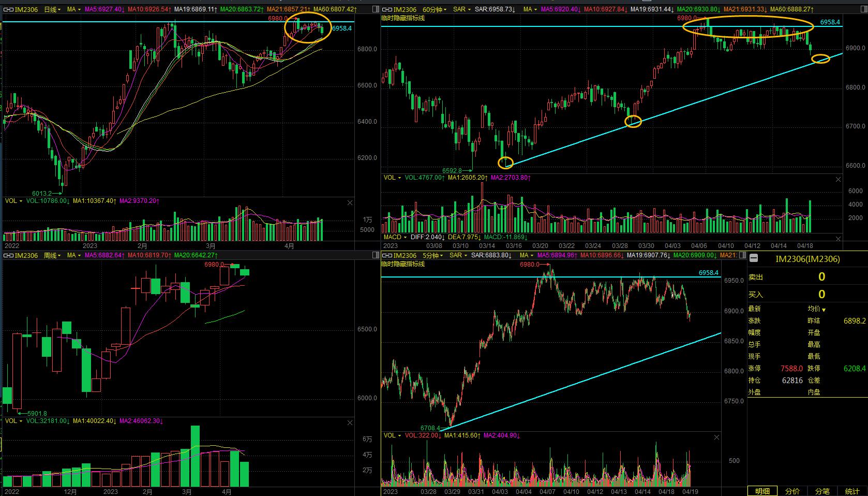Click the SAR:6958.73 value in the 60-minute chart

pos(496,9)
